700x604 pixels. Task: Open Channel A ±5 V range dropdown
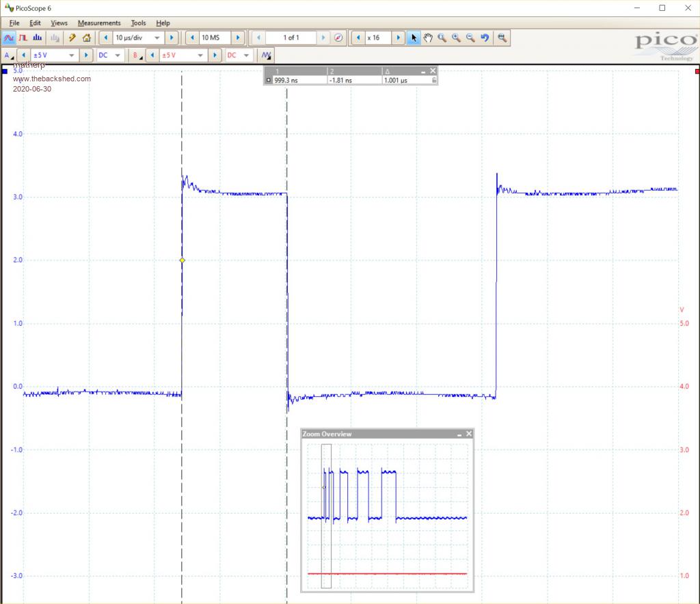(71, 55)
